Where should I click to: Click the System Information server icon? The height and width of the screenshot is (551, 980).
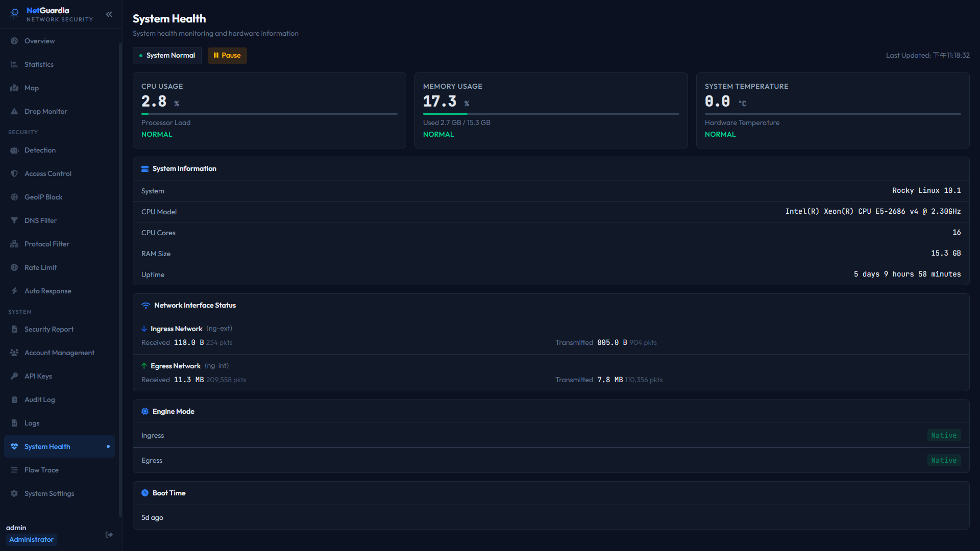(145, 169)
